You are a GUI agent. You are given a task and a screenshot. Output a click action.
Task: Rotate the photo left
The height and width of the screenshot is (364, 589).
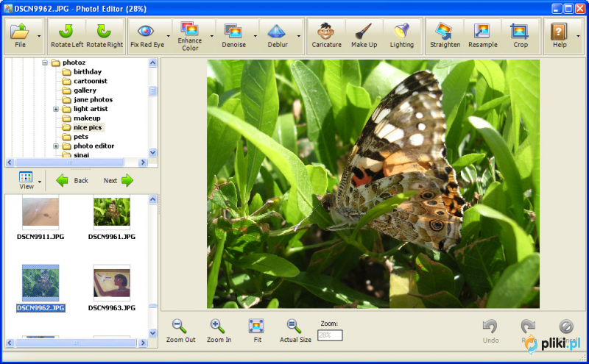[x=67, y=35]
